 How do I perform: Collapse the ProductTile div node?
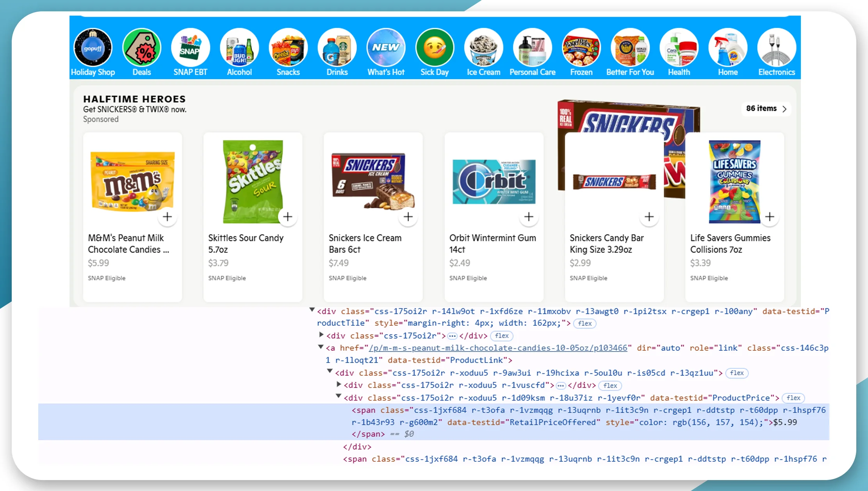pos(312,310)
